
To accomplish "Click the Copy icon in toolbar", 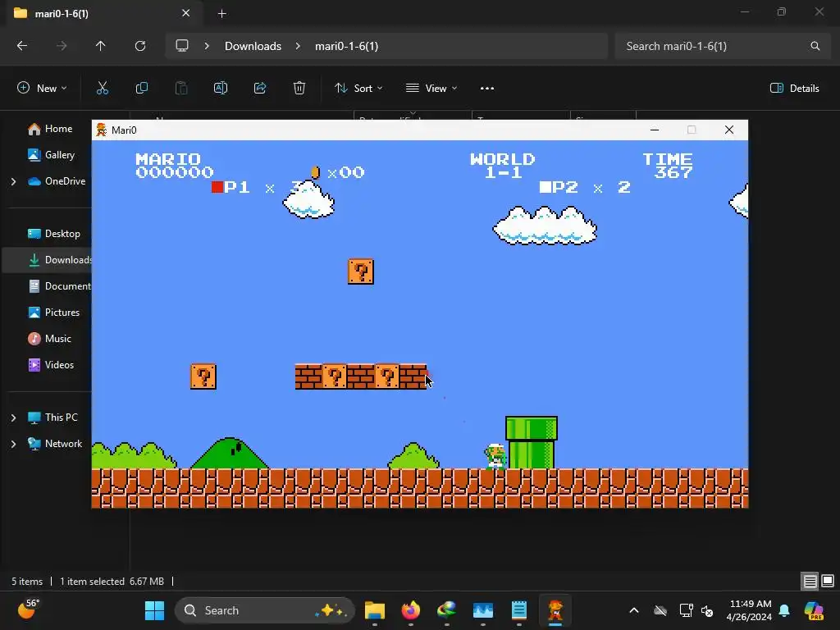I will [141, 89].
